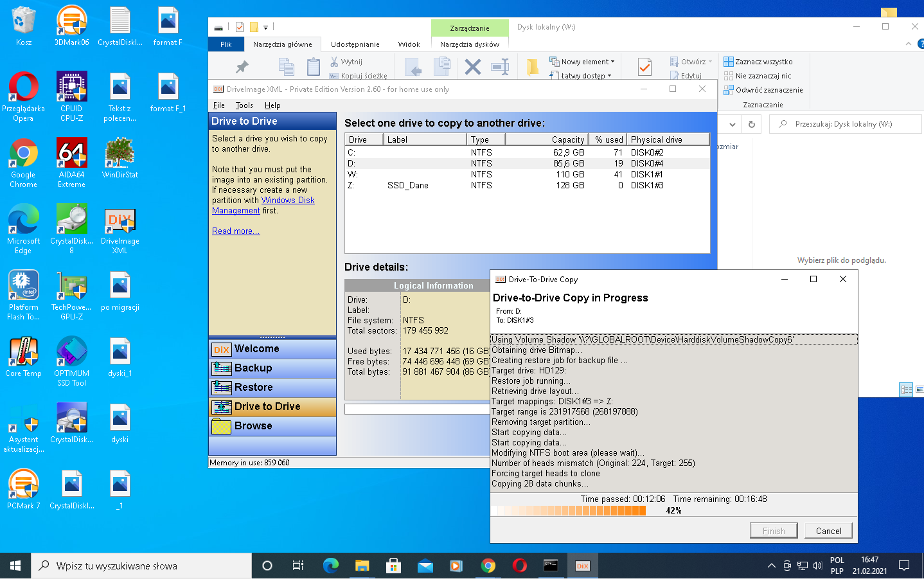Open the Plik tab in Explorer

226,44
